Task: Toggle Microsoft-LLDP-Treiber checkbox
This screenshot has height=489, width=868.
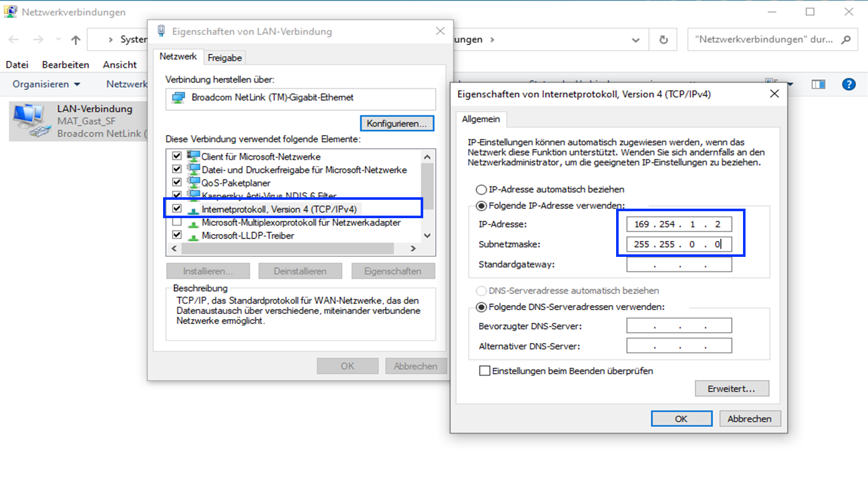Action: point(177,235)
